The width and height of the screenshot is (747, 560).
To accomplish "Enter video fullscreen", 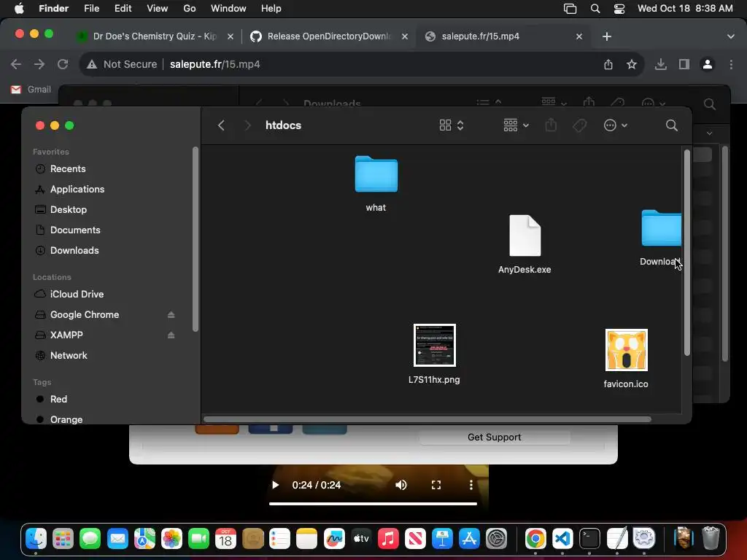I will 436,485.
